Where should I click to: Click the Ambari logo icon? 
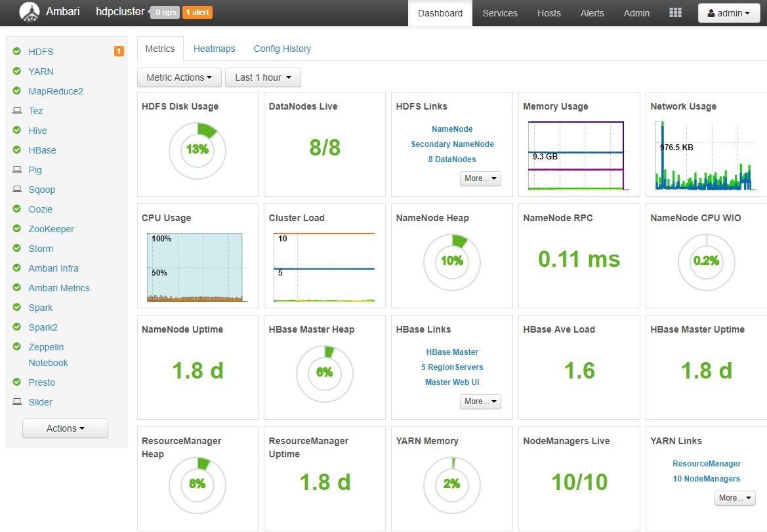29,12
